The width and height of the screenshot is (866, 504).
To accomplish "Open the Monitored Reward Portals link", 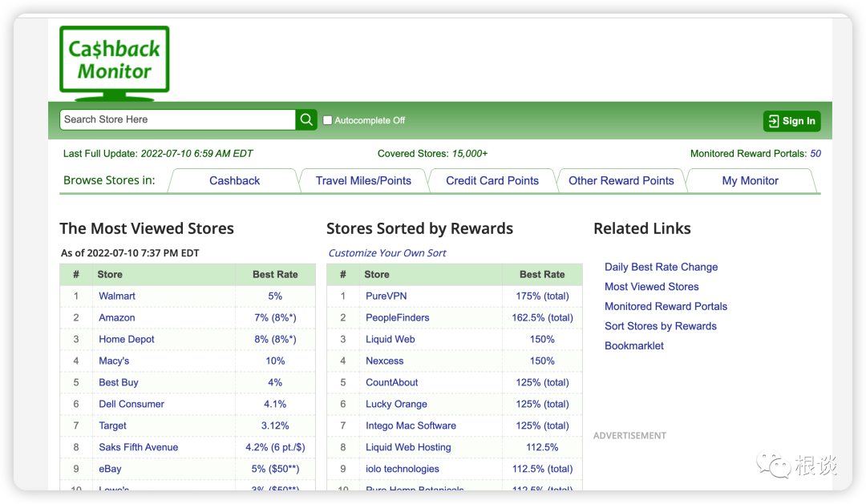I will 666,307.
